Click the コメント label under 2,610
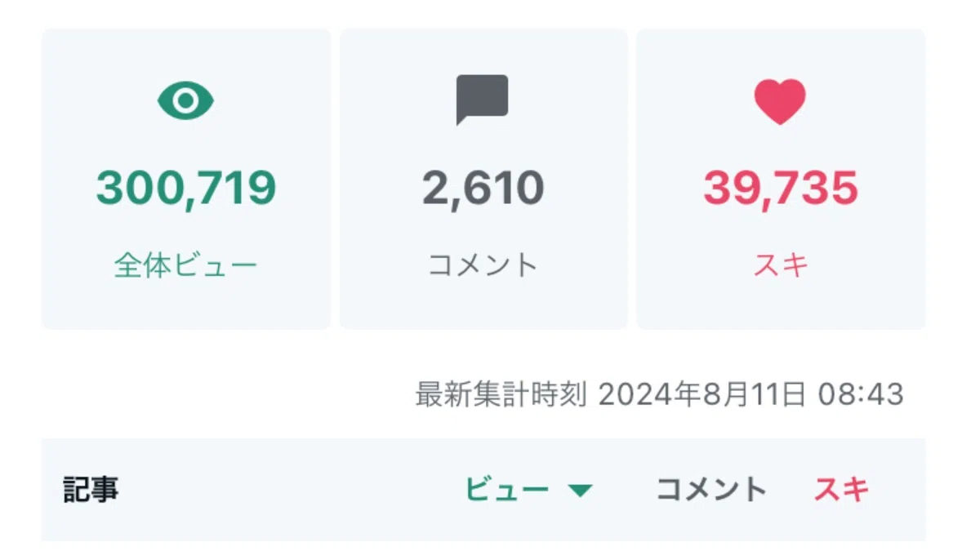 tap(483, 266)
